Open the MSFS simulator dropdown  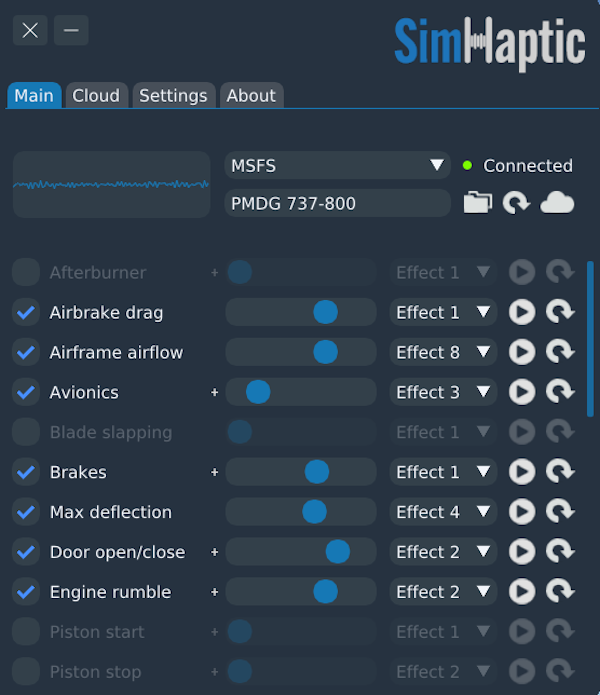[338, 165]
